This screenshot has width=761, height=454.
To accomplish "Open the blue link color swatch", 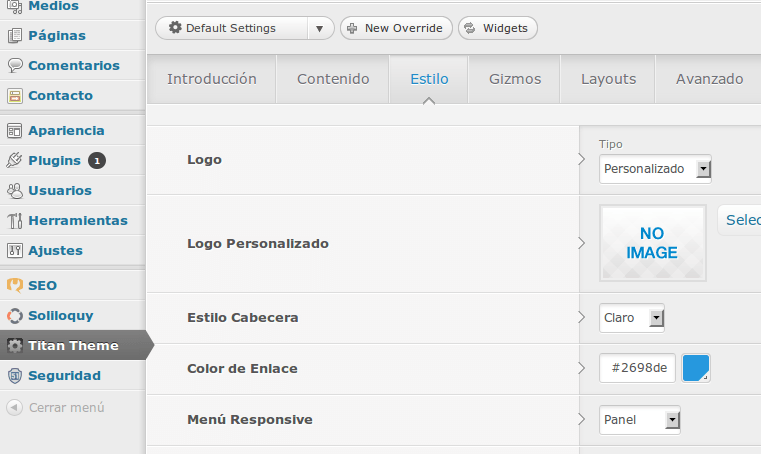I will coord(696,368).
